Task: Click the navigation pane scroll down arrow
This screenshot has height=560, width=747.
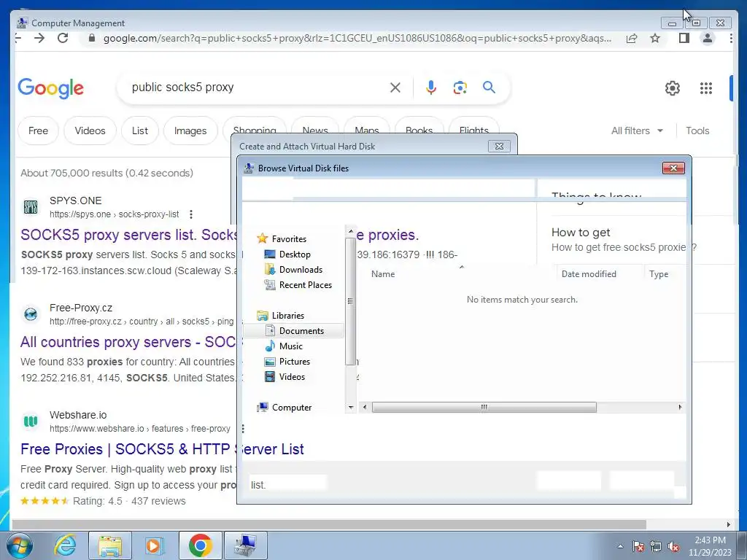Action: 351,408
